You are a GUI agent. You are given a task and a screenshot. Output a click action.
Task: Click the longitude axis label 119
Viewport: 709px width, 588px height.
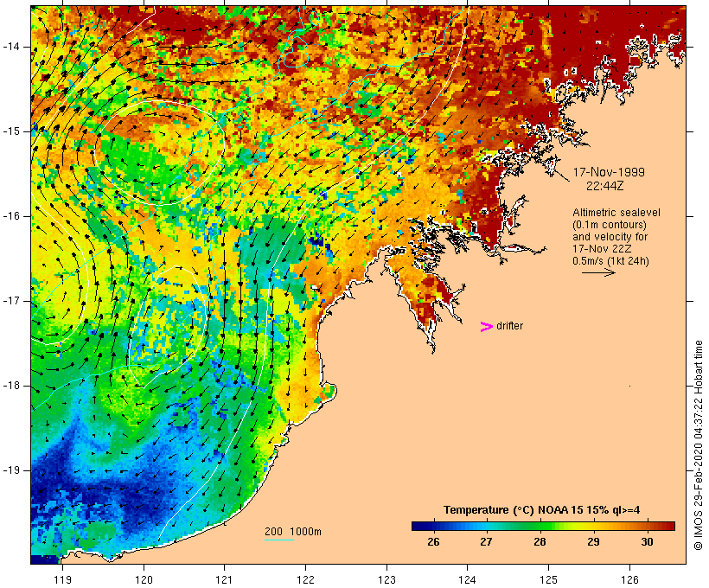click(x=62, y=579)
